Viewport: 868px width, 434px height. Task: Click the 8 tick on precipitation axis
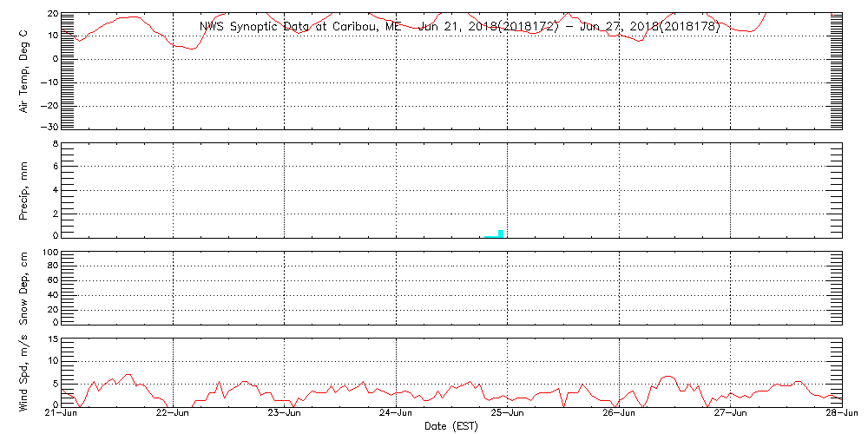click(x=54, y=143)
